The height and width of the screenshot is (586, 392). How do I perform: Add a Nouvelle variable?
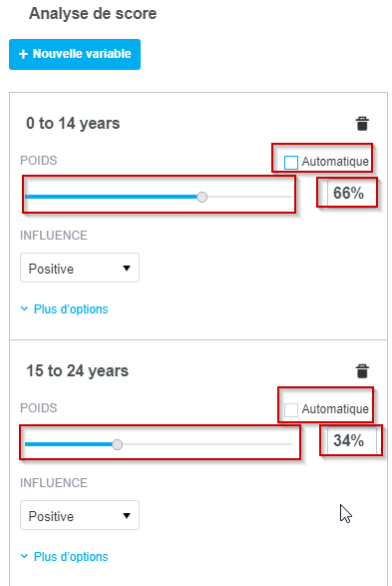coord(75,54)
